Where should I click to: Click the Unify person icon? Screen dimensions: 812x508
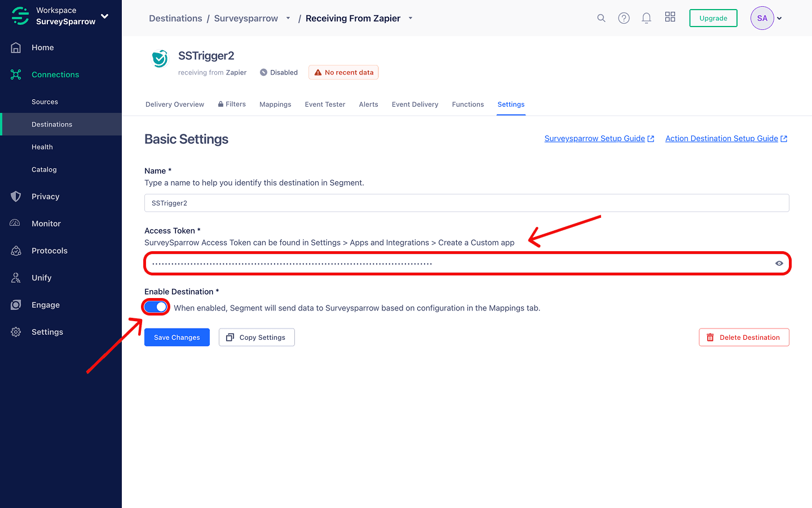[16, 278]
